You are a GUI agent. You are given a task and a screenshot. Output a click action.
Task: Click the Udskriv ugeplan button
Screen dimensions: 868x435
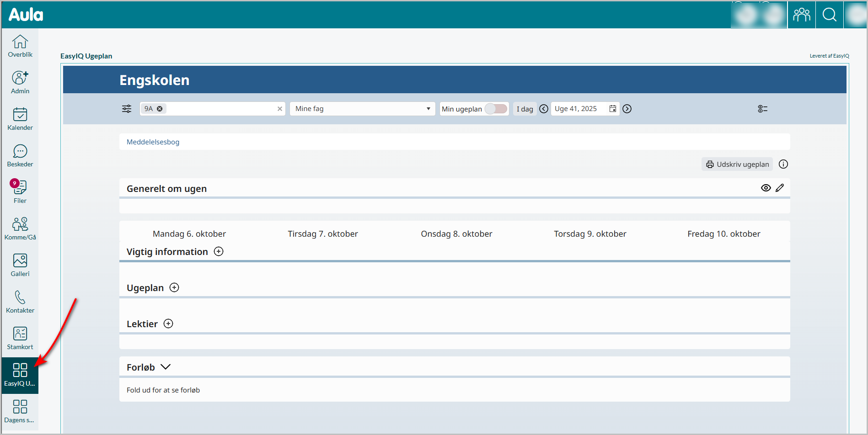tap(737, 164)
